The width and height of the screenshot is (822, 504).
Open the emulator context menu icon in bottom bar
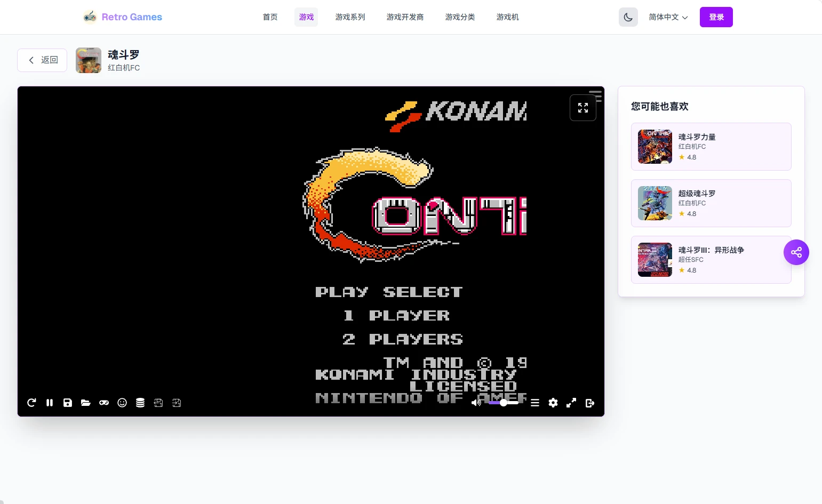(x=535, y=403)
